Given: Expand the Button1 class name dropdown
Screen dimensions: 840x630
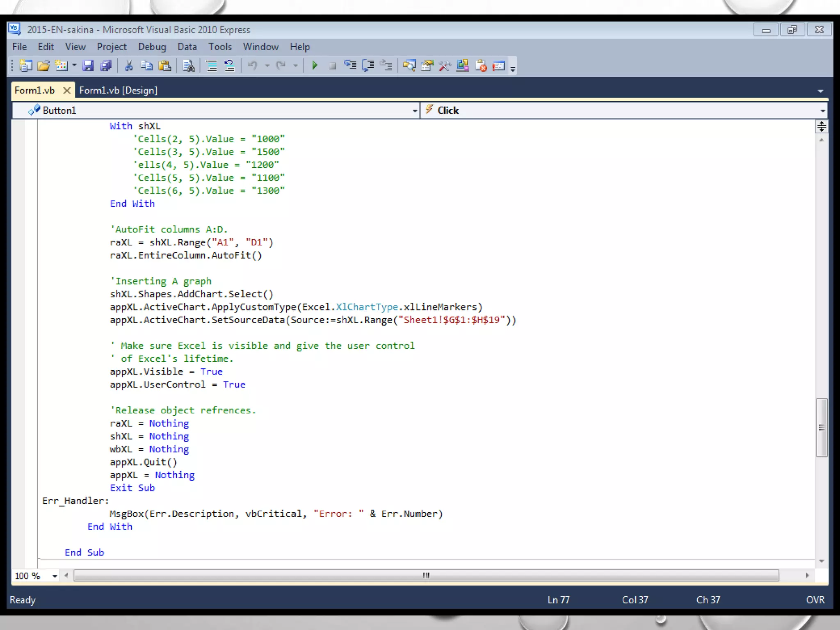Looking at the screenshot, I should 415,111.
